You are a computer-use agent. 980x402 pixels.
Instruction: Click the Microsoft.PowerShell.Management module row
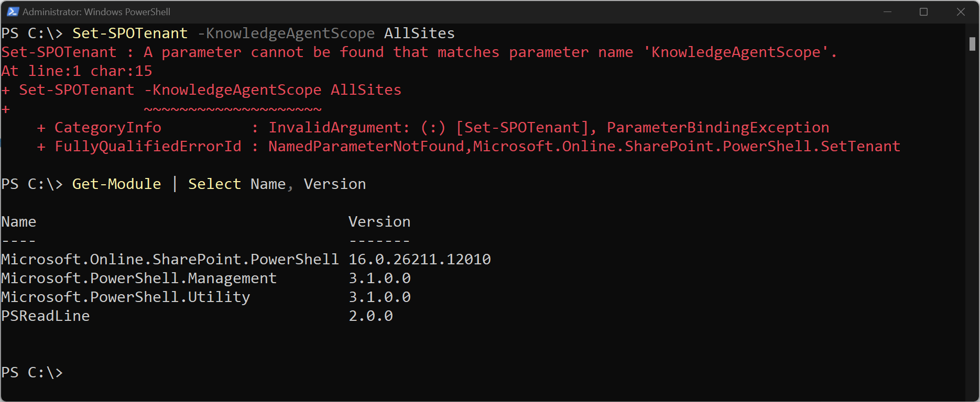(139, 278)
